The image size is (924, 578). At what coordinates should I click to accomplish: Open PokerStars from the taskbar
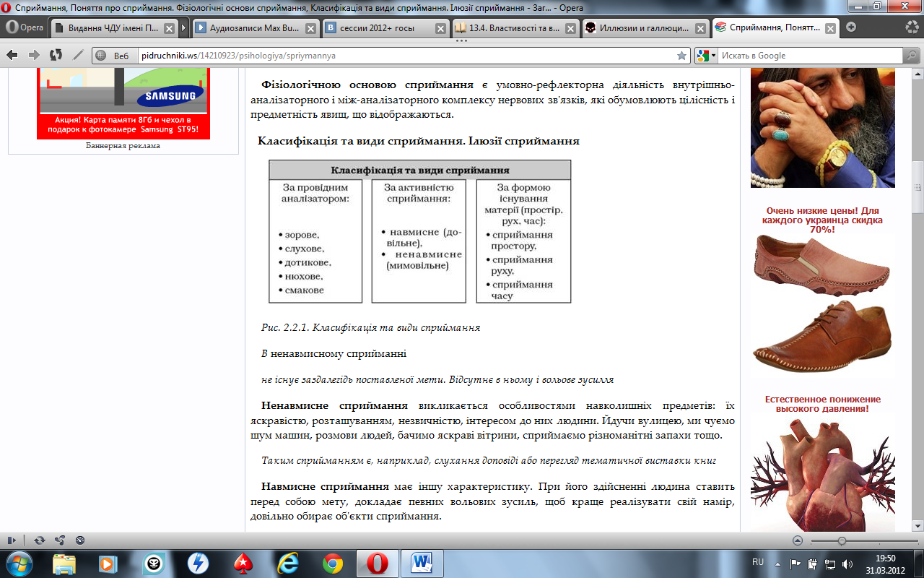click(243, 563)
